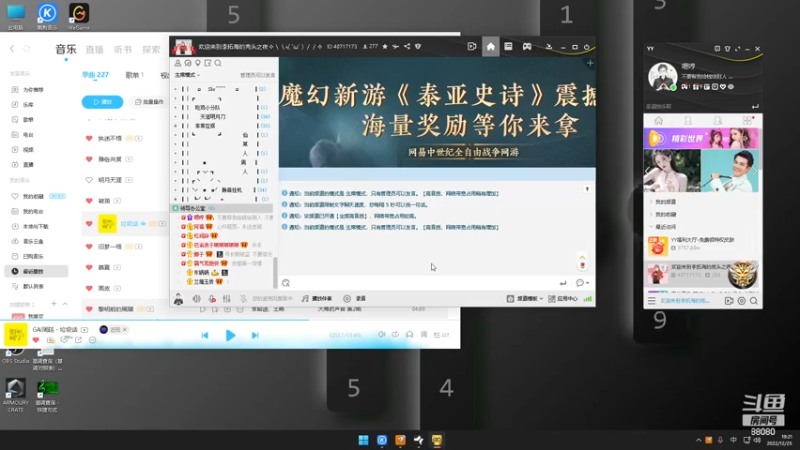
Task: Toggle heart in Kugou player bar
Action: [36, 340]
